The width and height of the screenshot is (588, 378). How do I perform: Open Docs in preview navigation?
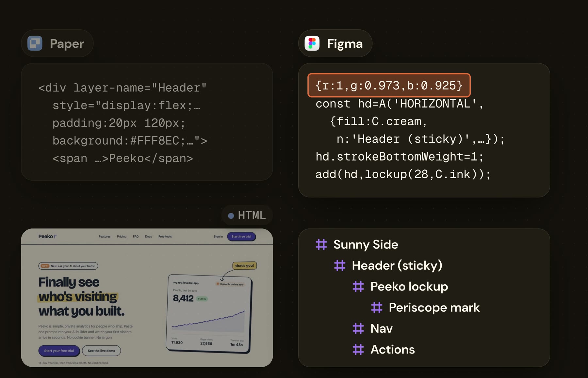click(x=148, y=237)
